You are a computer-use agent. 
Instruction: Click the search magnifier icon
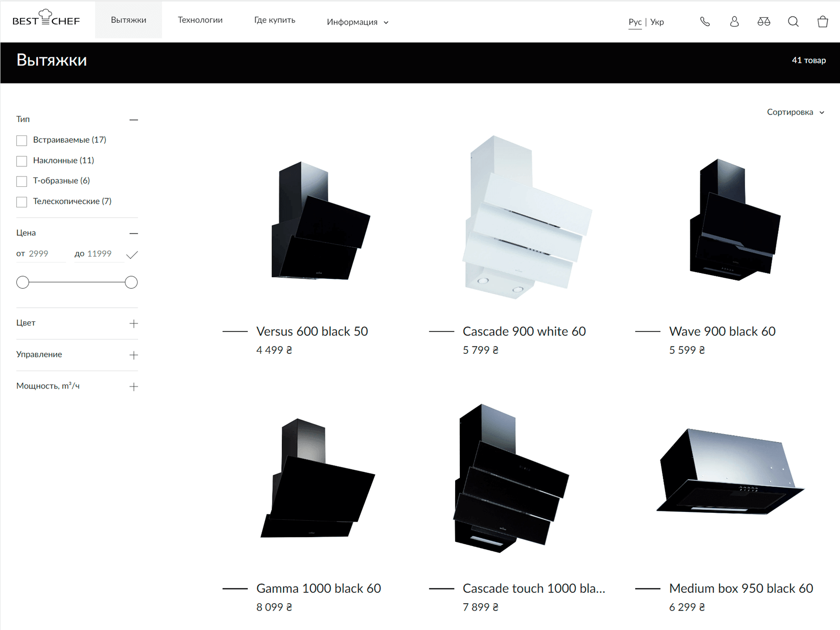pyautogui.click(x=793, y=22)
